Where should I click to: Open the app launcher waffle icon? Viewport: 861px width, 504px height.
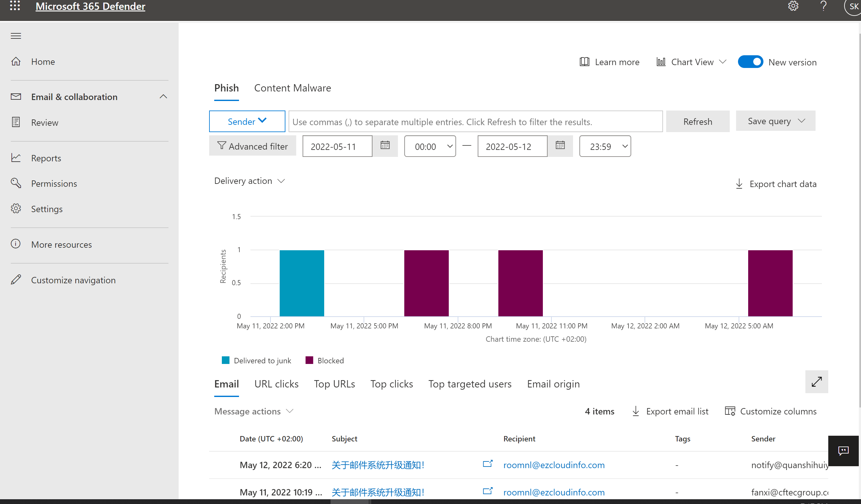click(x=15, y=5)
